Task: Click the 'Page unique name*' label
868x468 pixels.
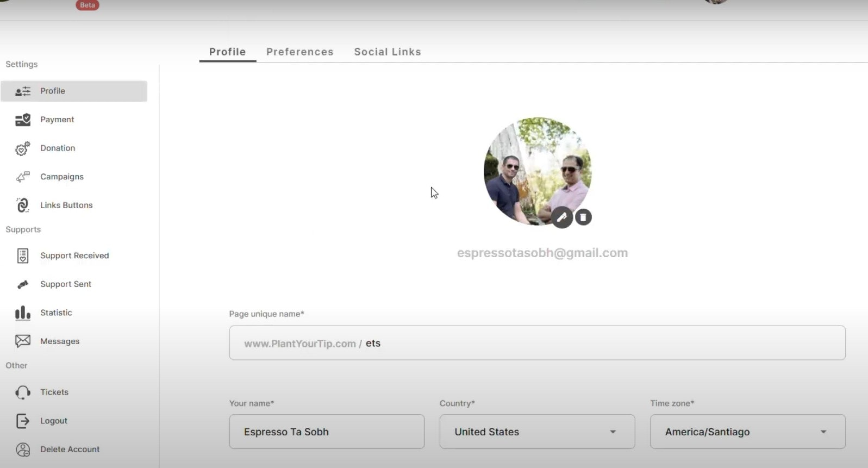Action: coord(266,314)
